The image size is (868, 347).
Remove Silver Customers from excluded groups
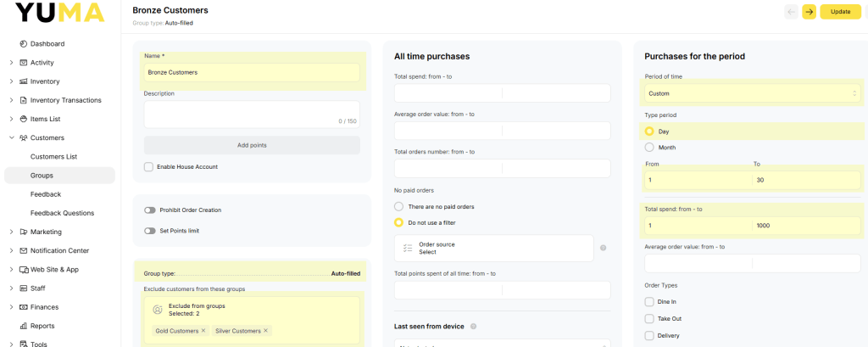click(265, 330)
